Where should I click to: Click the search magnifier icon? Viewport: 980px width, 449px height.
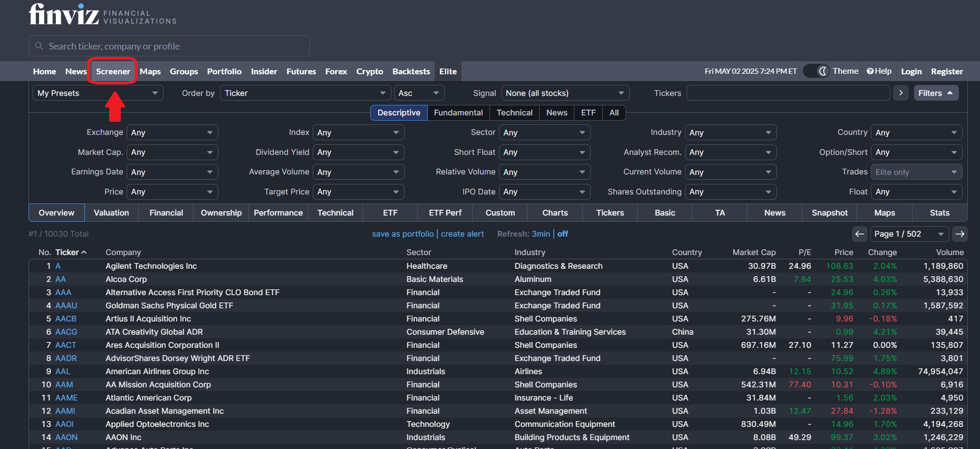coord(39,46)
